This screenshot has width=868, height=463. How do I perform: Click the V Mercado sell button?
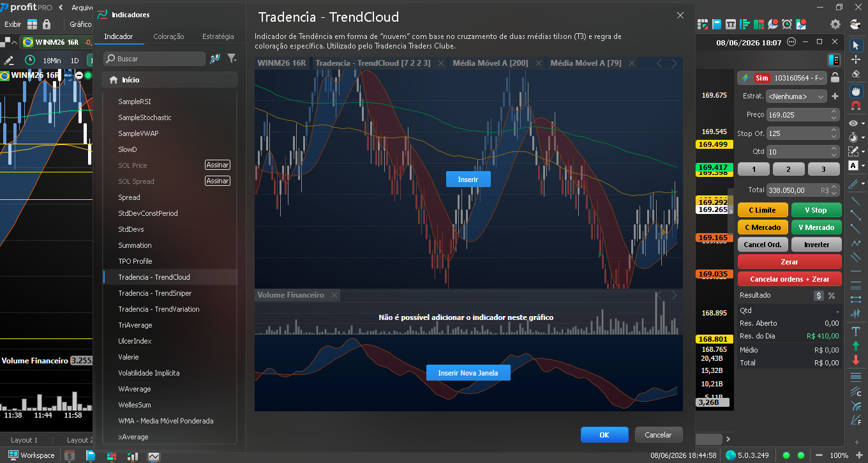(x=816, y=227)
